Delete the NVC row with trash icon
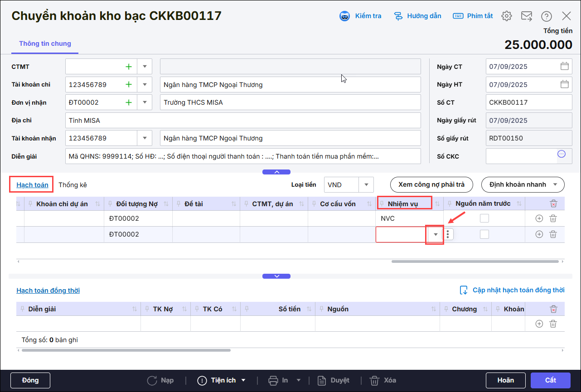 553,218
